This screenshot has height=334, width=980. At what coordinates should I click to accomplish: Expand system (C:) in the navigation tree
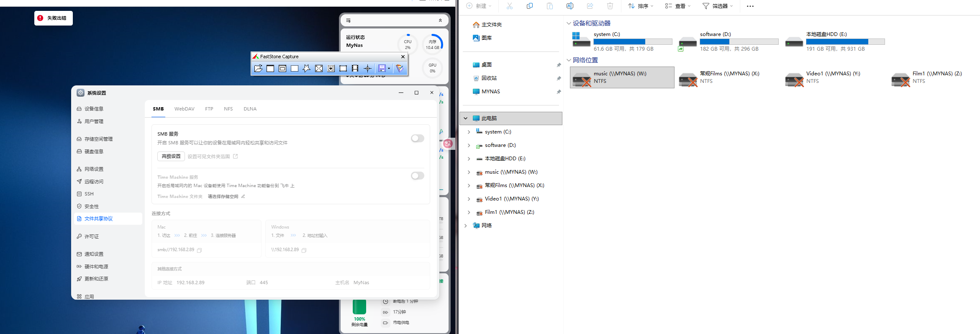tap(469, 132)
